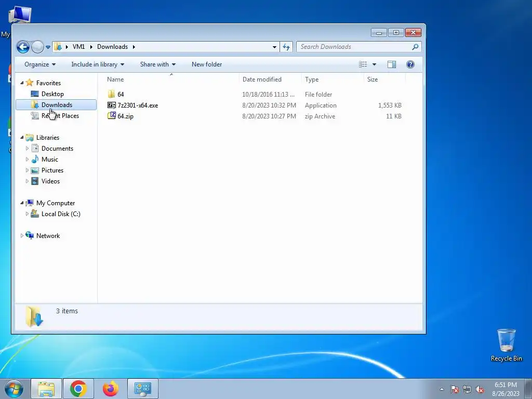Select Network in navigation pane

click(48, 235)
